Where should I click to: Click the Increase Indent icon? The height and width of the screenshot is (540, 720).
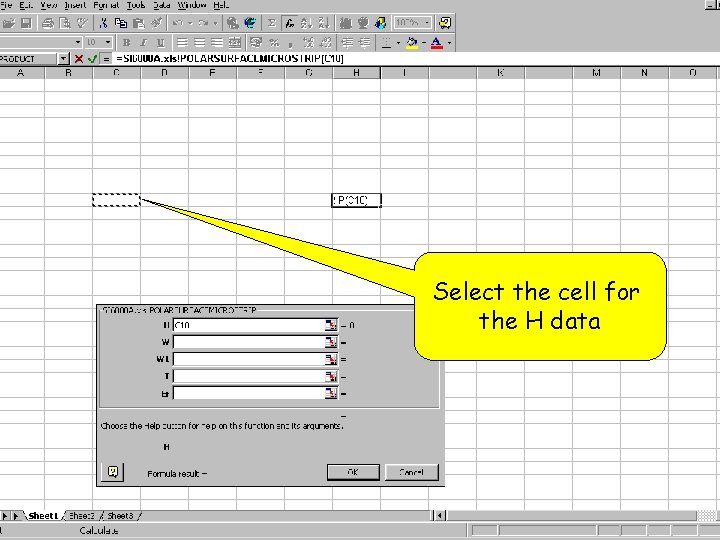[x=365, y=43]
